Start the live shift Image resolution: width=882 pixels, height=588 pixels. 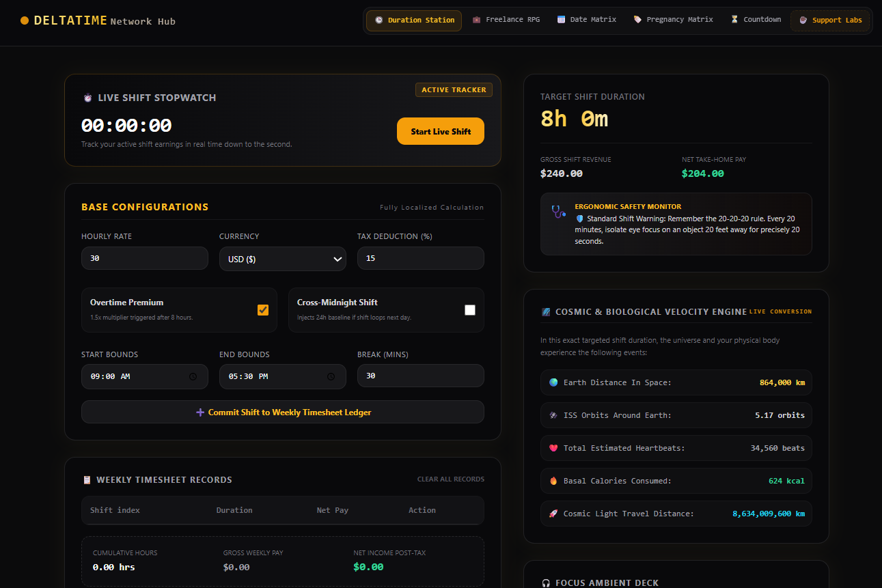click(x=441, y=131)
